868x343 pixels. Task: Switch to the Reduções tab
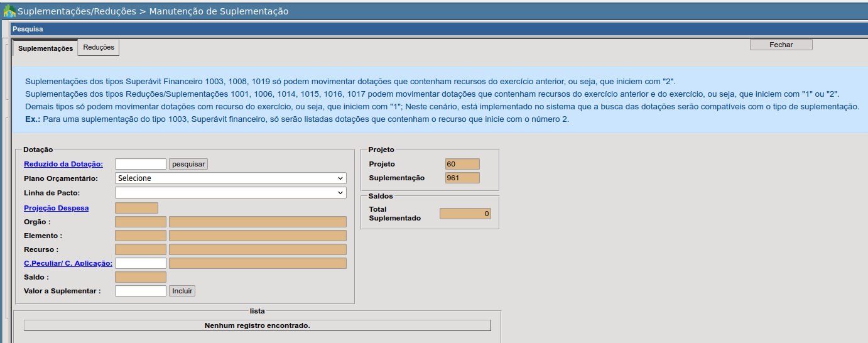point(99,48)
